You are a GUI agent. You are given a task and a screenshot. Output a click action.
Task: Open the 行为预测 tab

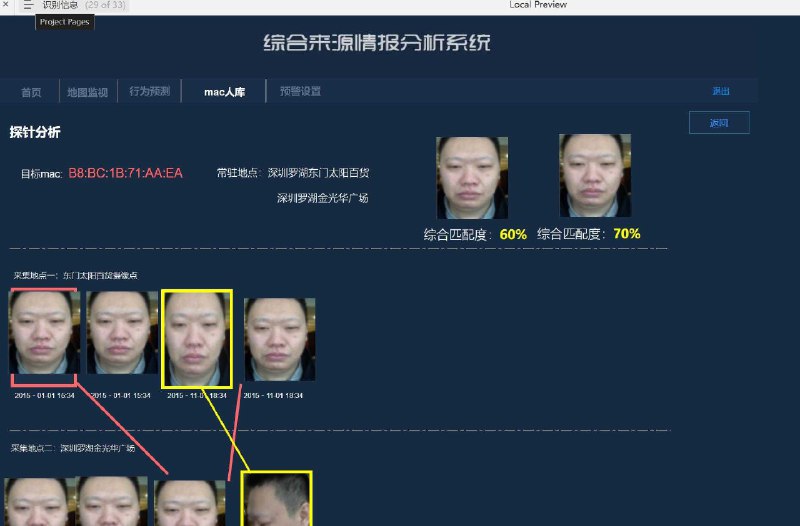coord(149,91)
